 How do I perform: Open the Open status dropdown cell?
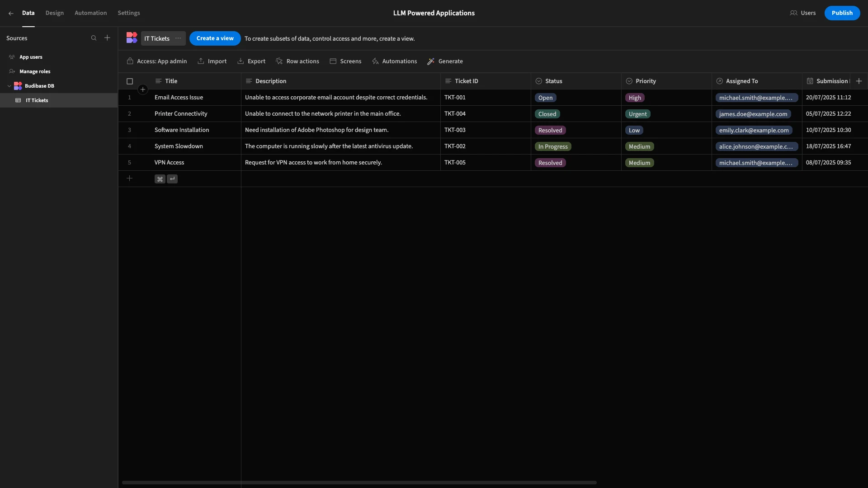[x=576, y=98]
